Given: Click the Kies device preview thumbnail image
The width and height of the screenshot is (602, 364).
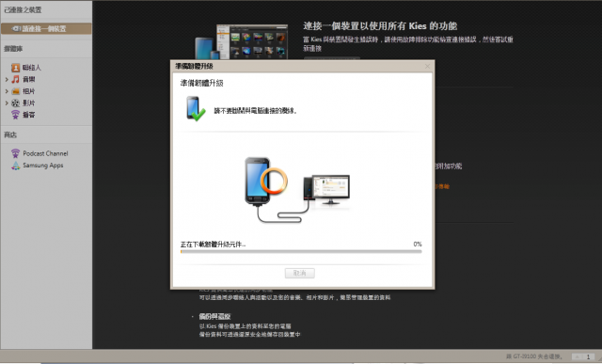Looking at the screenshot, I should (x=241, y=41).
